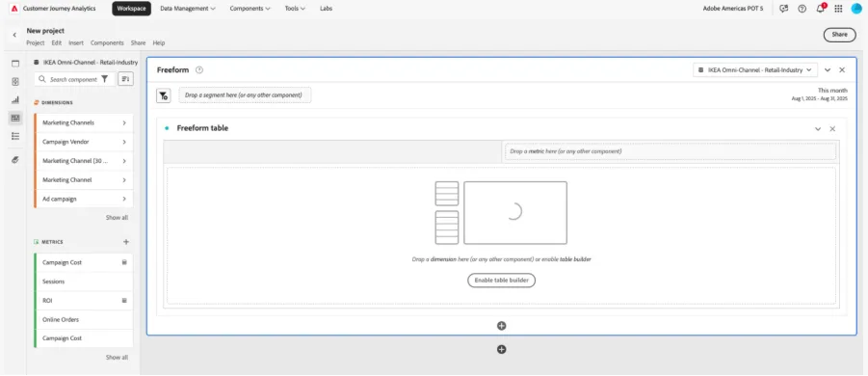This screenshot has height=376, width=868.
Task: Open the Data Management dropdown
Action: point(188,9)
